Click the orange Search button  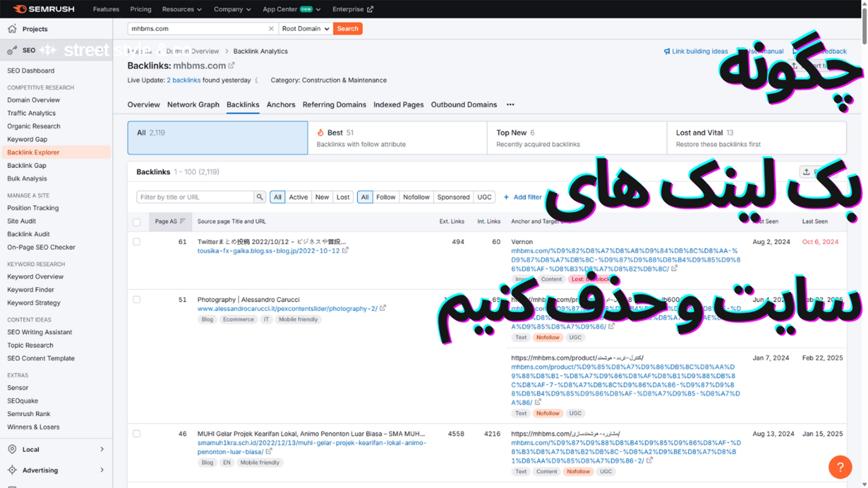pos(348,28)
